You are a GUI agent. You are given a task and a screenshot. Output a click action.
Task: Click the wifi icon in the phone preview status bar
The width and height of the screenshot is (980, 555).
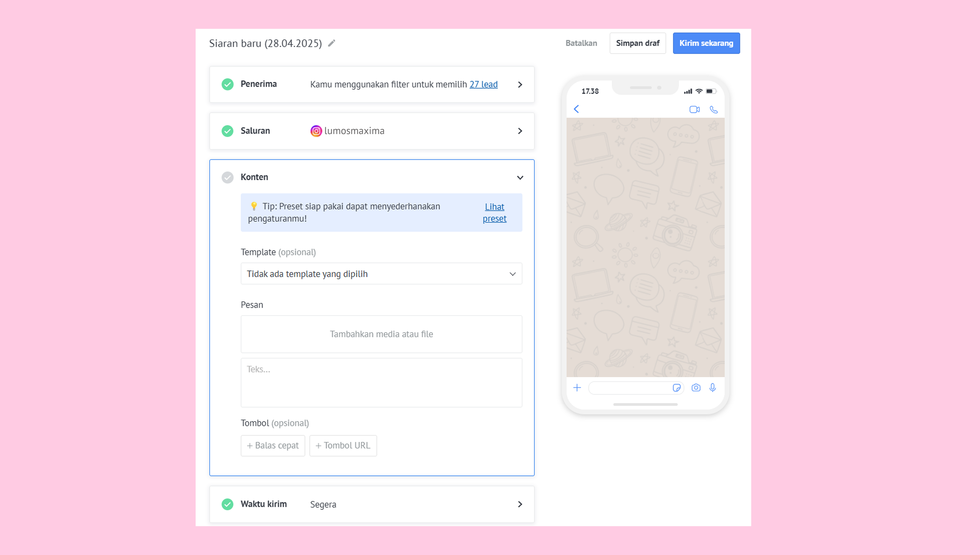coord(699,91)
